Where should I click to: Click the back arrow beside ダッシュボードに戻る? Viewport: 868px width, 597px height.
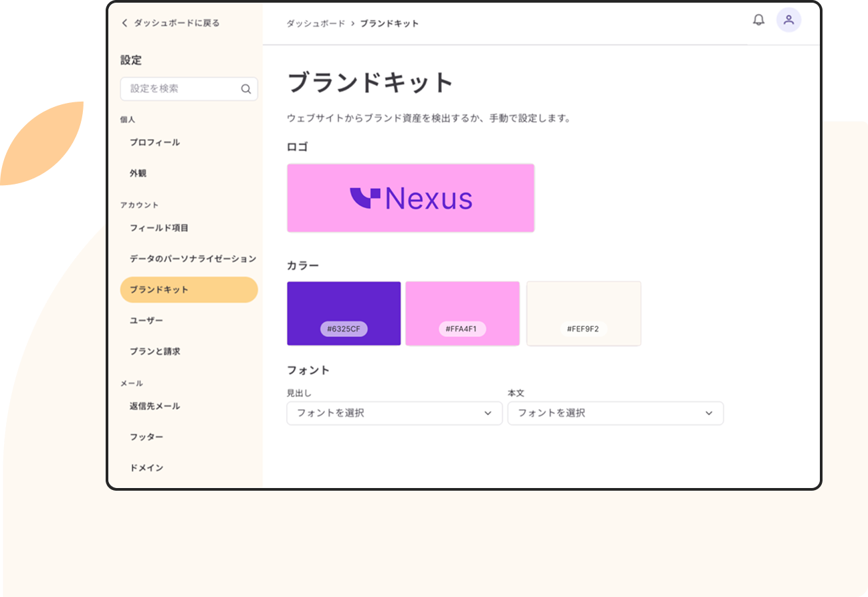click(124, 23)
